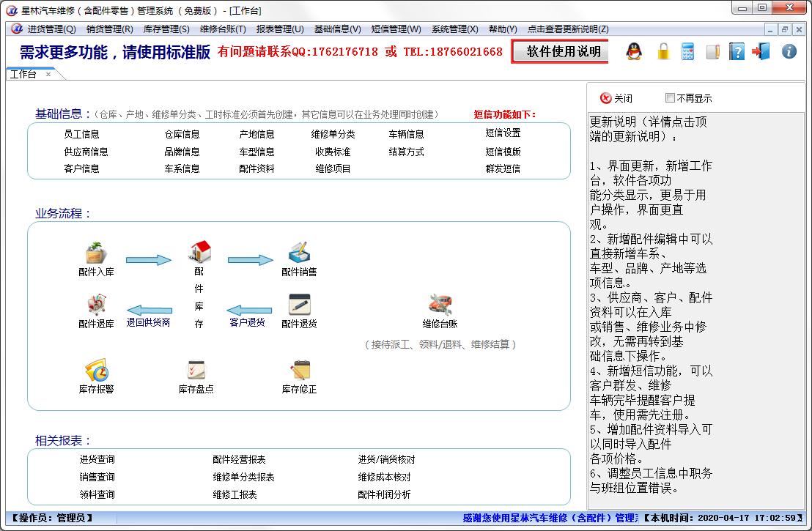Open 点击查看更新说明(Z) menu
The image size is (812, 531).
coord(567,29)
